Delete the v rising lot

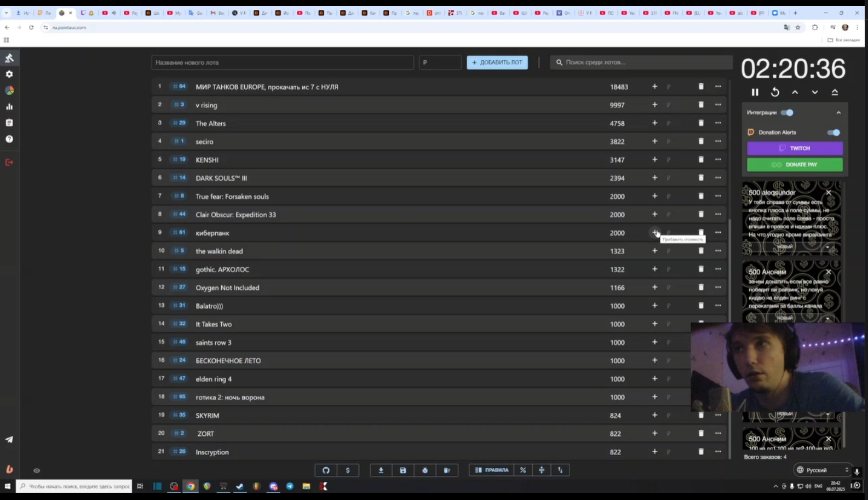(x=701, y=105)
